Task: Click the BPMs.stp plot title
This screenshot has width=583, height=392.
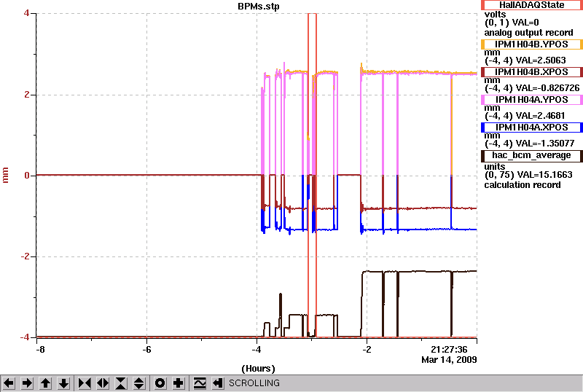Action: coord(259,7)
